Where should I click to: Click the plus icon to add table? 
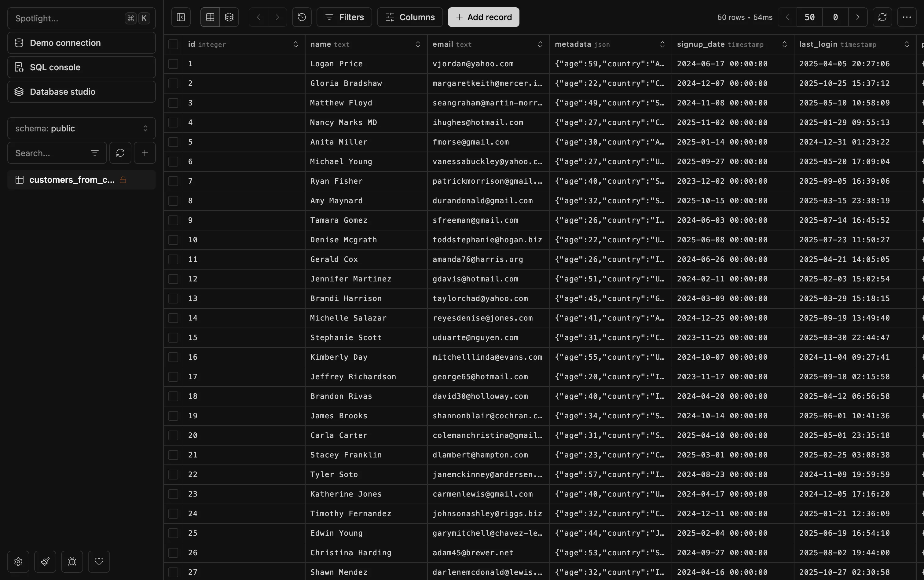[x=145, y=153]
